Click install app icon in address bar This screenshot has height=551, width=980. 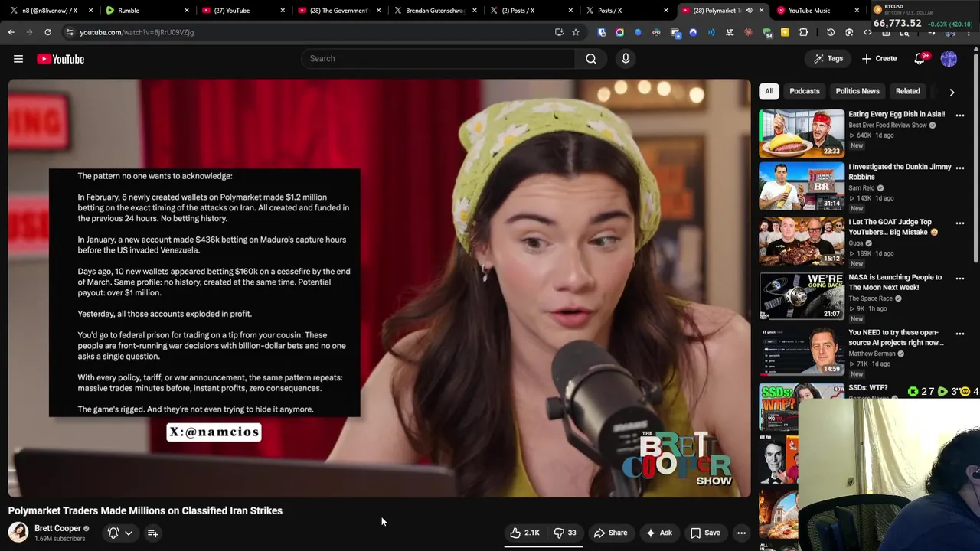point(559,32)
